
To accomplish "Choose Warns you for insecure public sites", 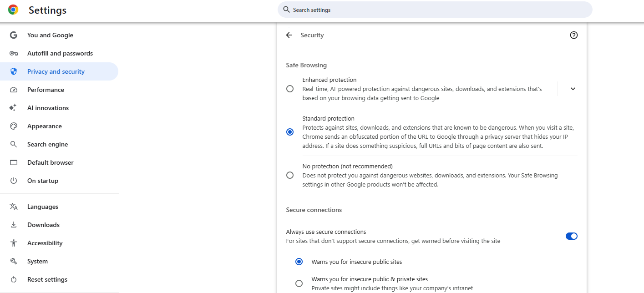I will (x=299, y=262).
